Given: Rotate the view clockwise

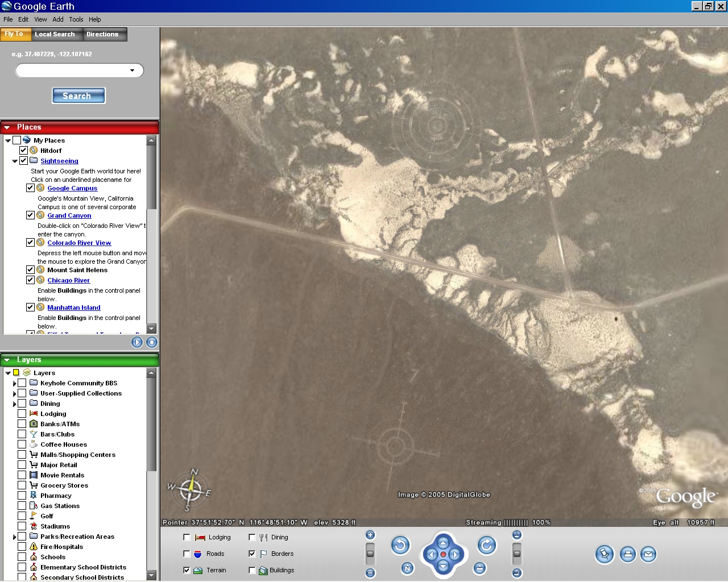Looking at the screenshot, I should pyautogui.click(x=487, y=546).
